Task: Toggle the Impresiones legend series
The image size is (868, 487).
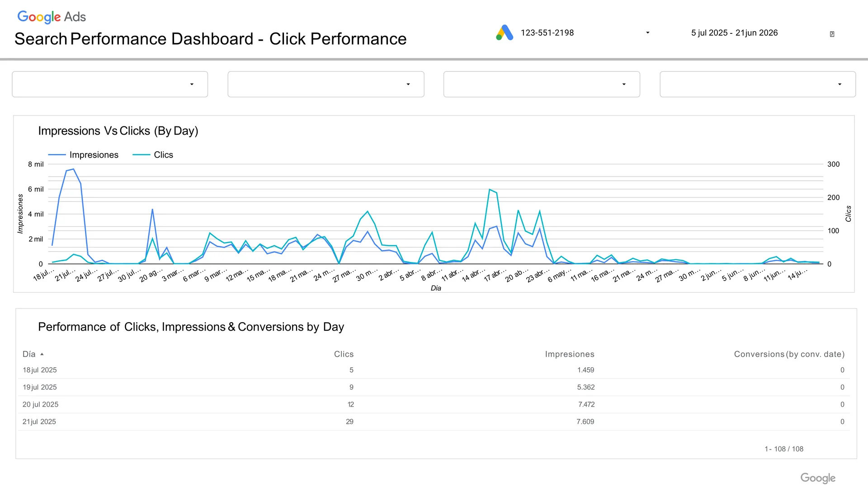Action: tap(84, 155)
